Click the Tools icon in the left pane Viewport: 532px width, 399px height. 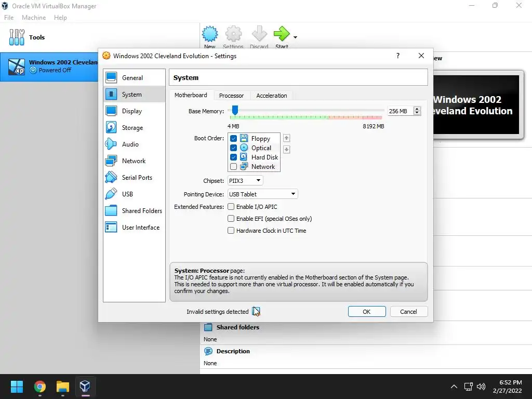click(17, 37)
